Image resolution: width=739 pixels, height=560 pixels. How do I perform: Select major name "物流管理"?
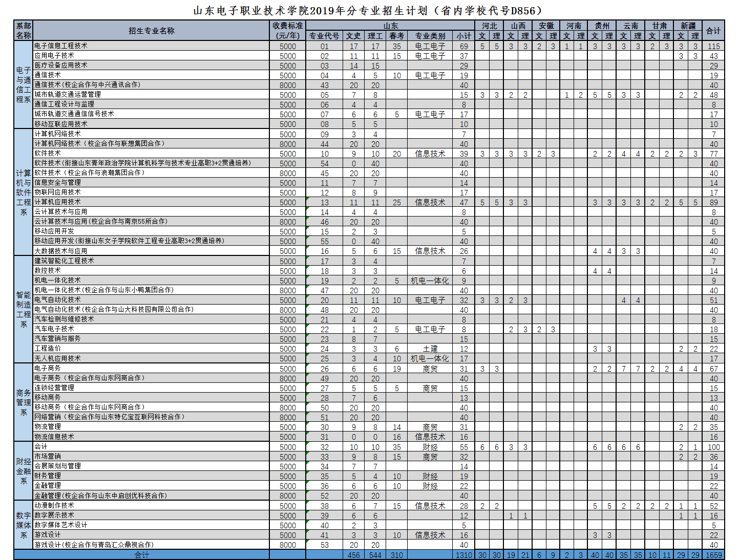click(48, 426)
